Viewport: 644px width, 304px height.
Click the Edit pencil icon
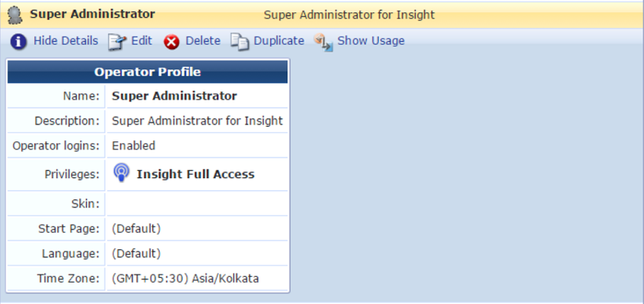117,42
